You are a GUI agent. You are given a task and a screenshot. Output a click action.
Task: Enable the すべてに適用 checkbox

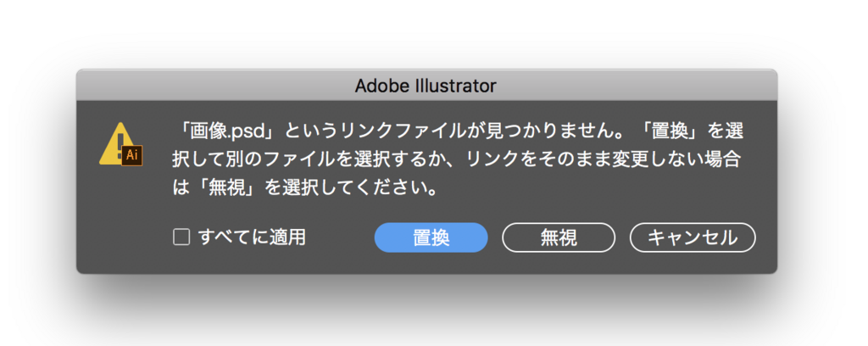point(181,237)
